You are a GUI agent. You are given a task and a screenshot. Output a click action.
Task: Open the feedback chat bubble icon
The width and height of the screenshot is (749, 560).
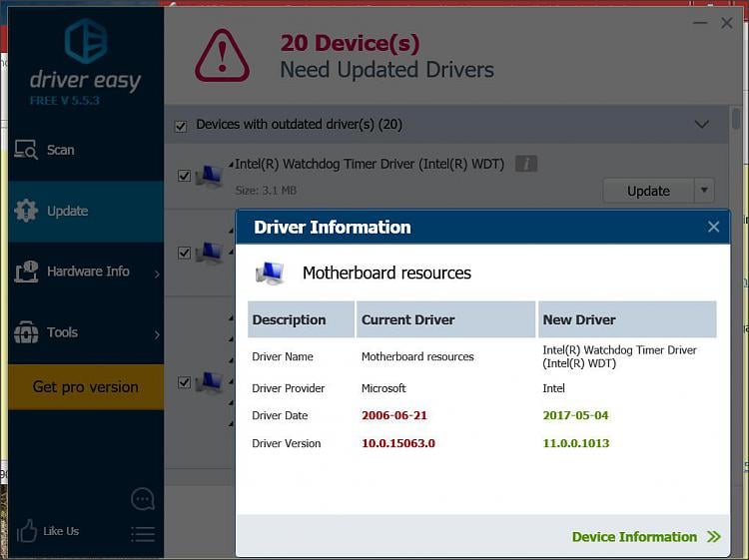click(x=143, y=499)
